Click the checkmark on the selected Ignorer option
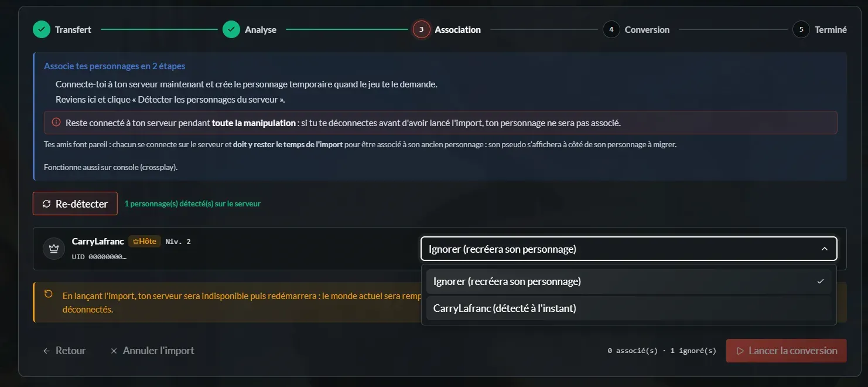This screenshot has height=387, width=868. click(820, 281)
